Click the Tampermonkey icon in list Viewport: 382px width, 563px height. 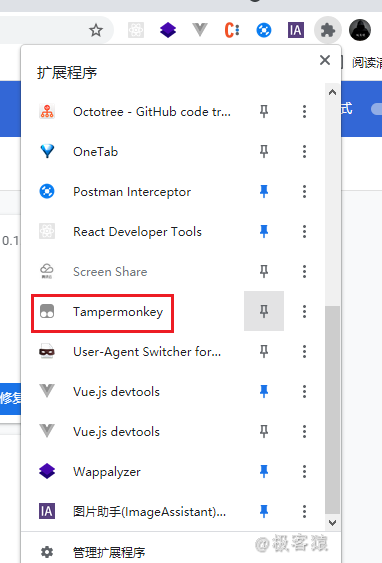[47, 311]
